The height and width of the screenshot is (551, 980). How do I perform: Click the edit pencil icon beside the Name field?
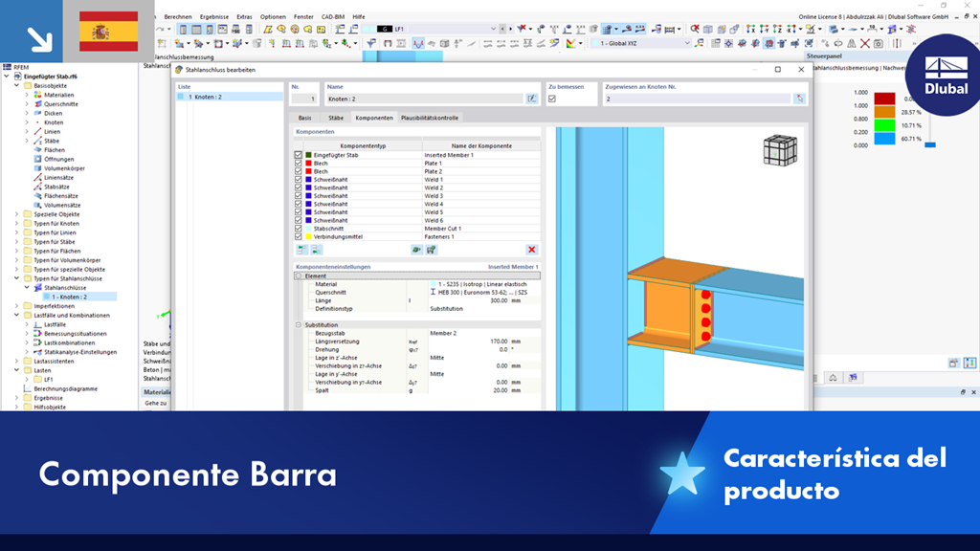(533, 97)
